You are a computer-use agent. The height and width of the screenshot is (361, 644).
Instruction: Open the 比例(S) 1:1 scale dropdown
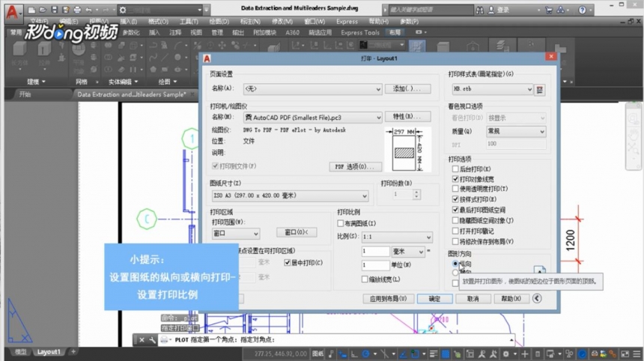(x=397, y=237)
